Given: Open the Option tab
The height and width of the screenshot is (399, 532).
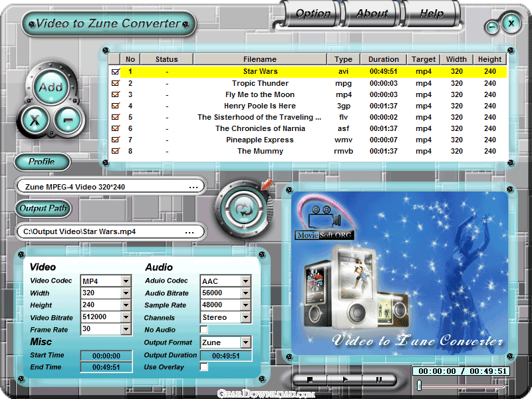Looking at the screenshot, I should pyautogui.click(x=313, y=13).
